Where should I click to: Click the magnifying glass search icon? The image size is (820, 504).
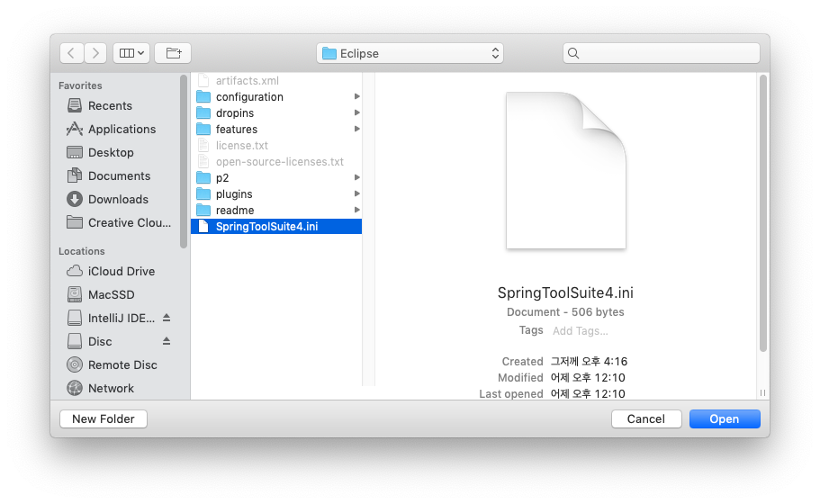pos(573,53)
